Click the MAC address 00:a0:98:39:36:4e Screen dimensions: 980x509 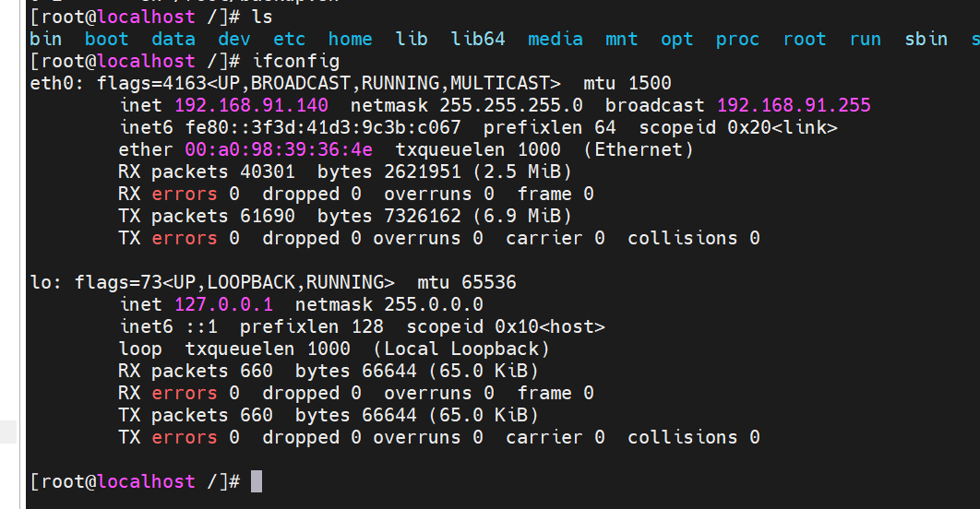(x=279, y=149)
